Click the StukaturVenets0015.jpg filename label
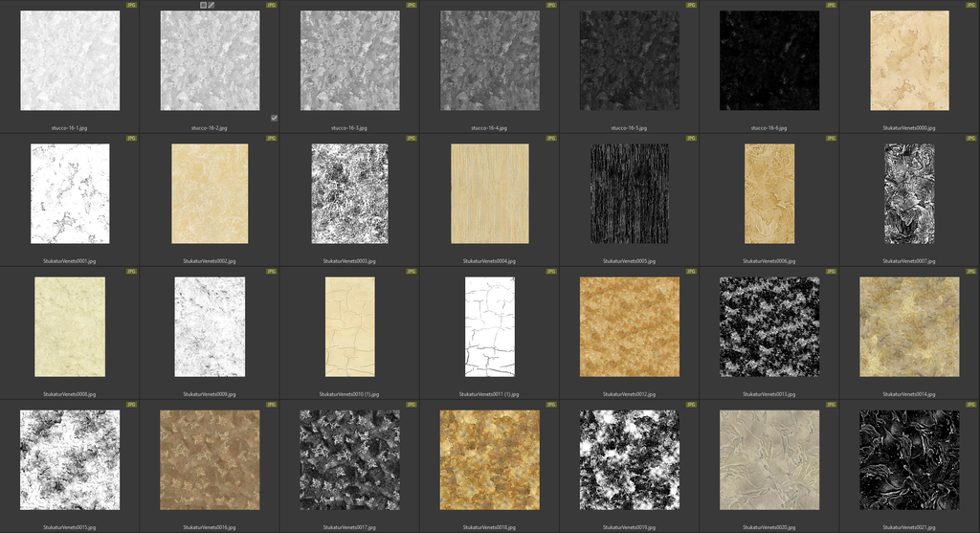Screen dimensions: 980x533 (x=70, y=526)
